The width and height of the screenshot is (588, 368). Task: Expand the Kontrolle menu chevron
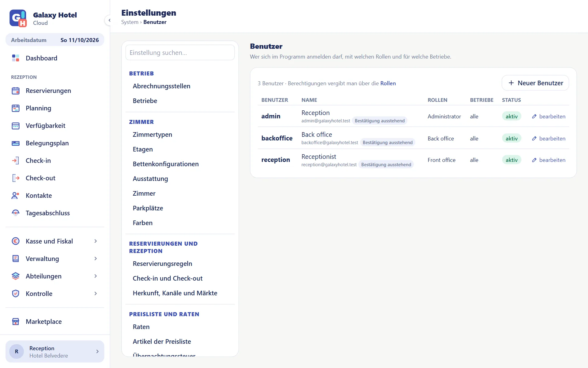coord(96,294)
